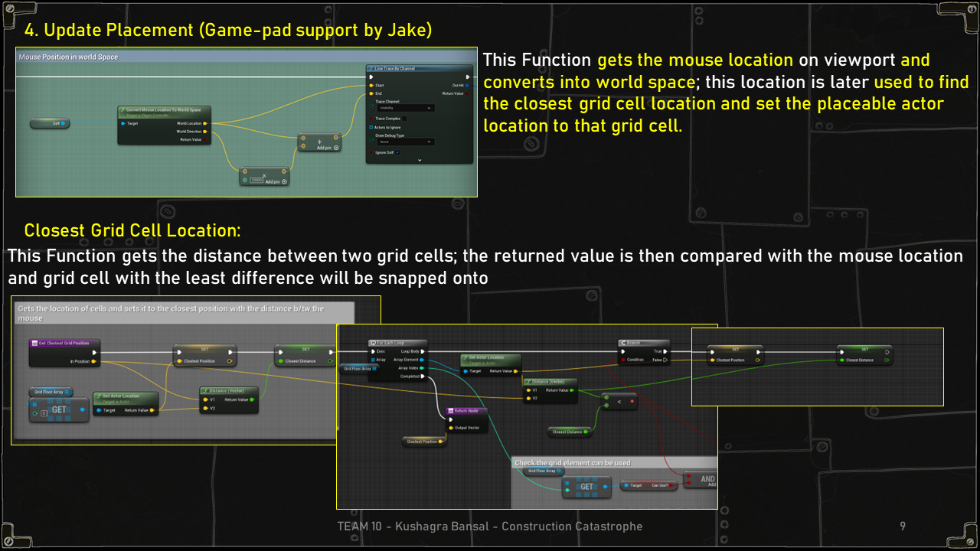Open the Draw Debug Type dropdown
The height and width of the screenshot is (551, 980).
pos(405,142)
